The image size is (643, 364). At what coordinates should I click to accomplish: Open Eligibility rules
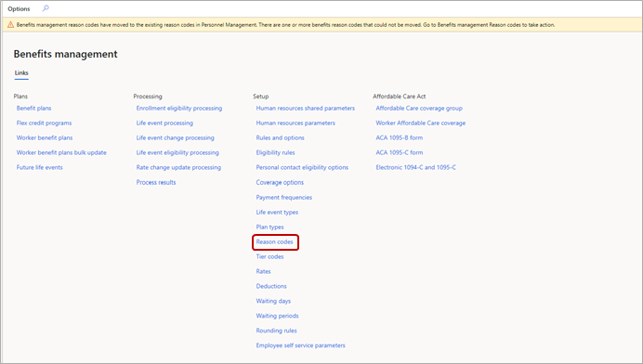(x=275, y=152)
